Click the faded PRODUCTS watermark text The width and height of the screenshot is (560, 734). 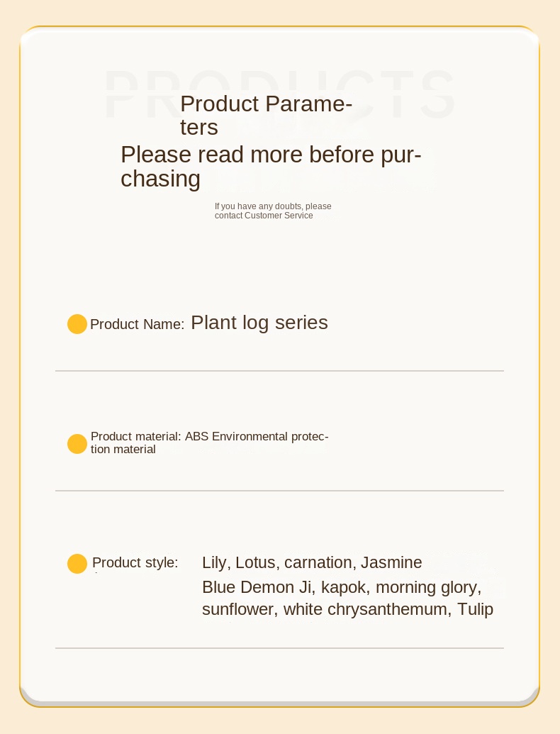click(280, 95)
